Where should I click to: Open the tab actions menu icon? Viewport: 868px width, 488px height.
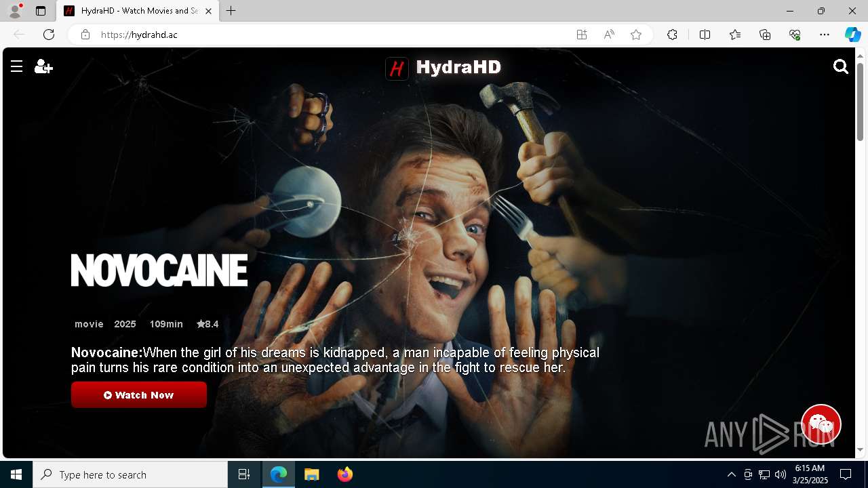pyautogui.click(x=41, y=11)
